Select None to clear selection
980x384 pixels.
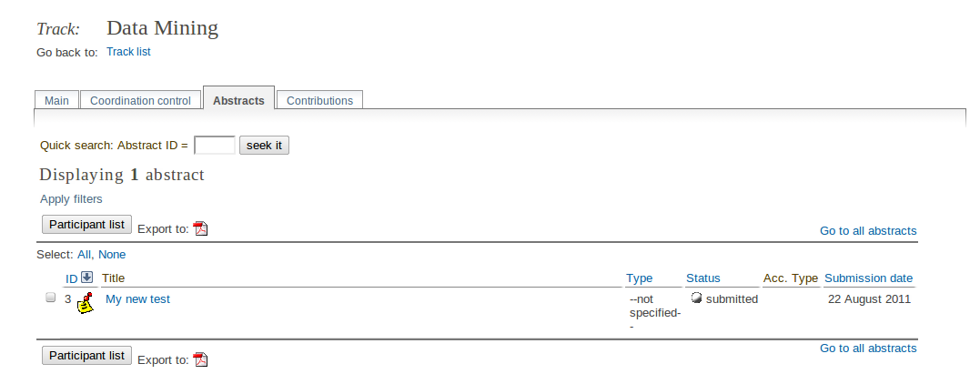tap(112, 255)
